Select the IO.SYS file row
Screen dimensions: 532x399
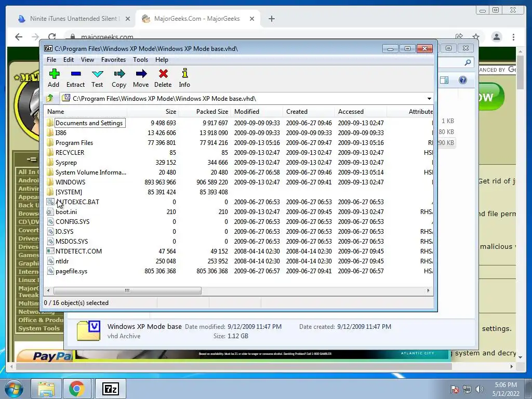click(238, 231)
